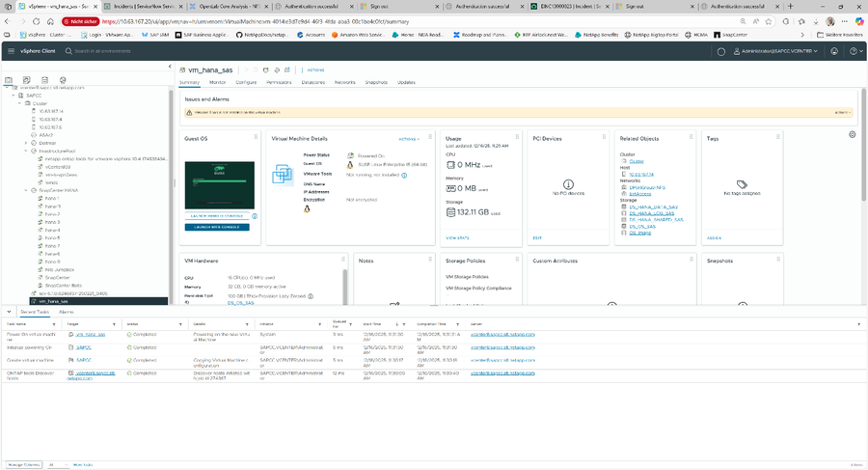Click EDIT link in PCI Devices card
The image size is (868, 470).
537,237
